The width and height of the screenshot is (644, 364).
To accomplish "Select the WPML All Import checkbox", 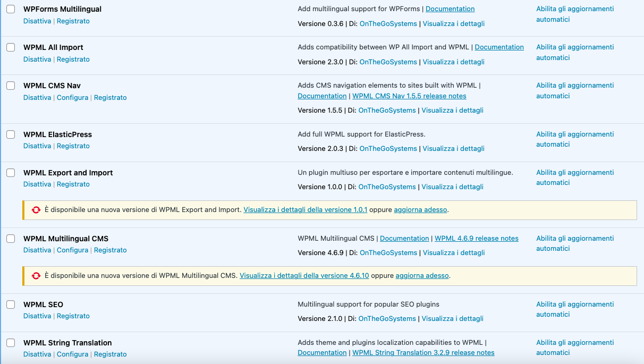I will 11,47.
